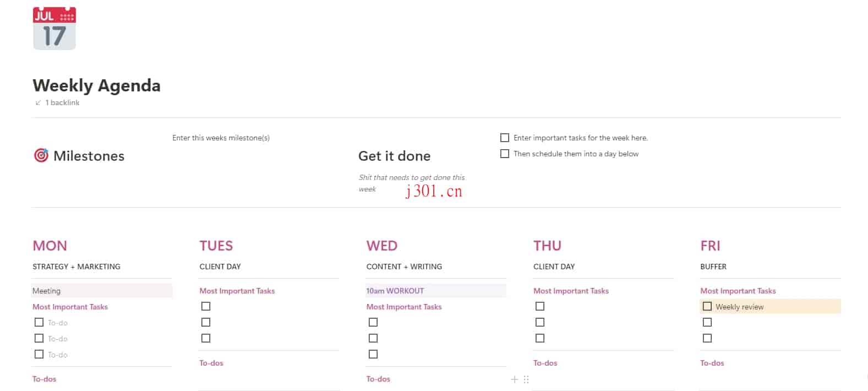The width and height of the screenshot is (868, 391).
Task: Click the MON heading
Action: [x=50, y=246]
